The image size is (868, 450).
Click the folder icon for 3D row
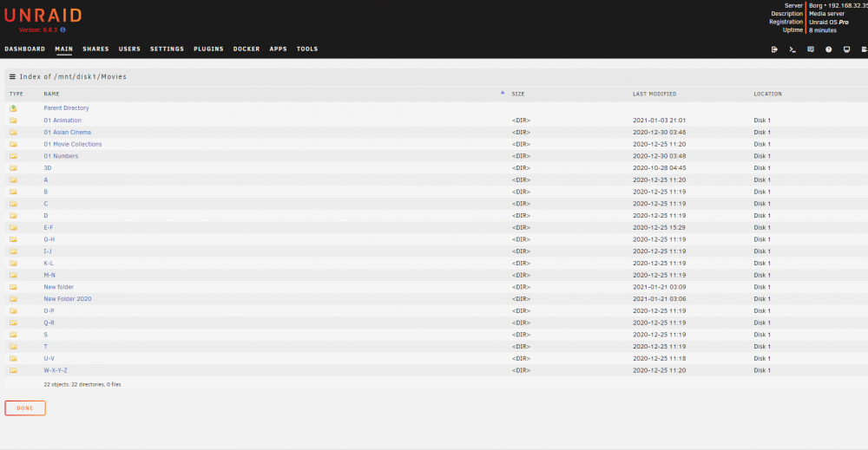[13, 168]
